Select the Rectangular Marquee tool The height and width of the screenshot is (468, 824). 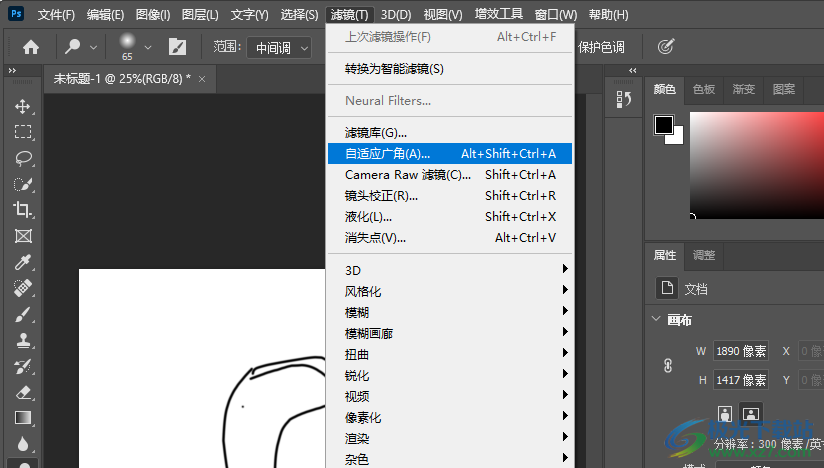[x=23, y=132]
